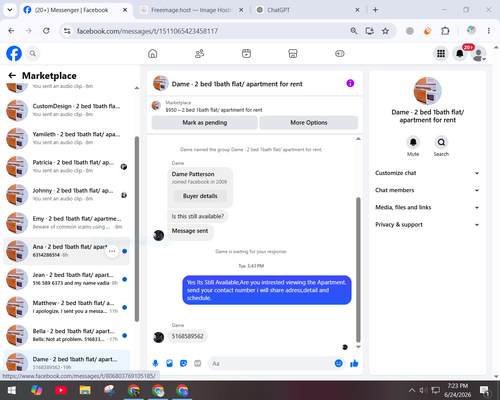The height and width of the screenshot is (400, 500).
Task: Open Buyer details for Dame Patterson
Action: click(x=200, y=196)
